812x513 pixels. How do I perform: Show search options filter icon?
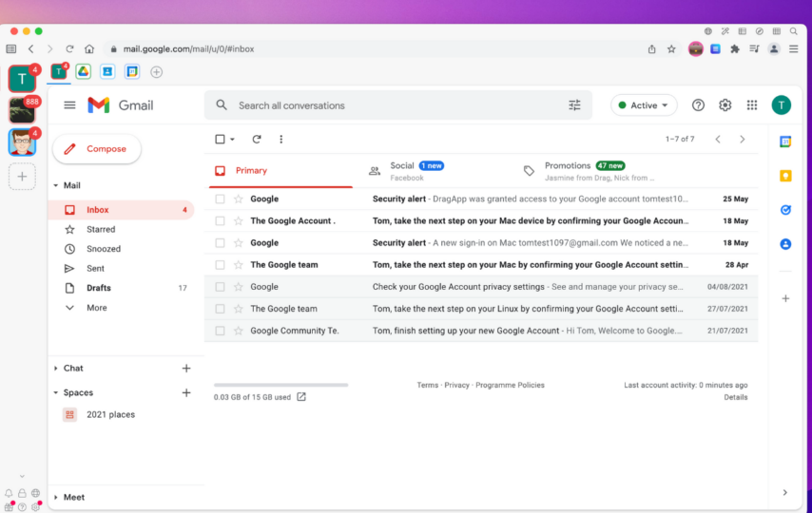(x=574, y=105)
